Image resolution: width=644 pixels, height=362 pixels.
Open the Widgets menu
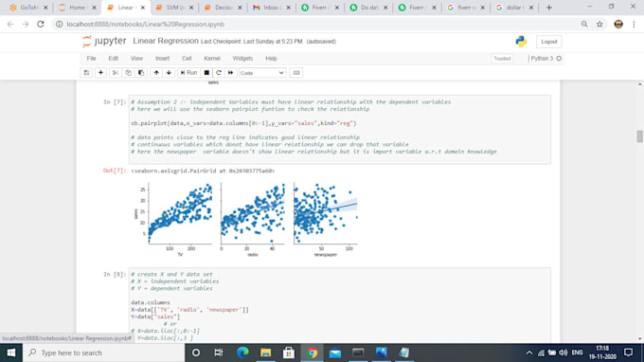pos(242,59)
